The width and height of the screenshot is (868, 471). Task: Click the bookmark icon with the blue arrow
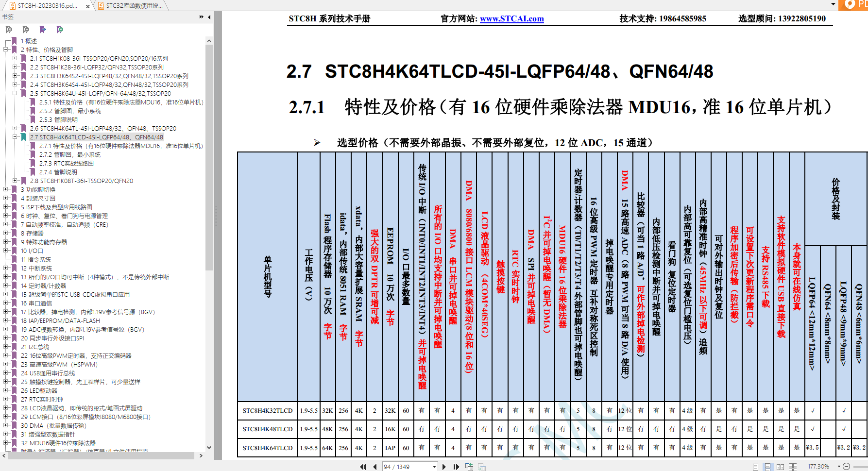(43, 30)
